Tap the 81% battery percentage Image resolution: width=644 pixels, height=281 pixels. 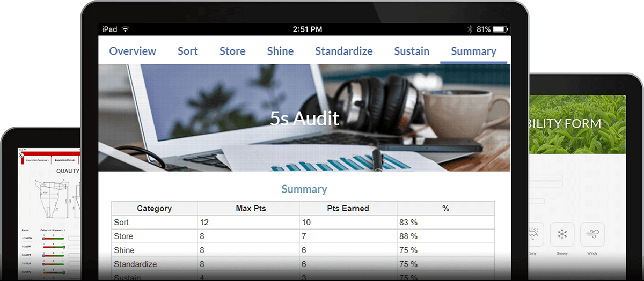(484, 29)
